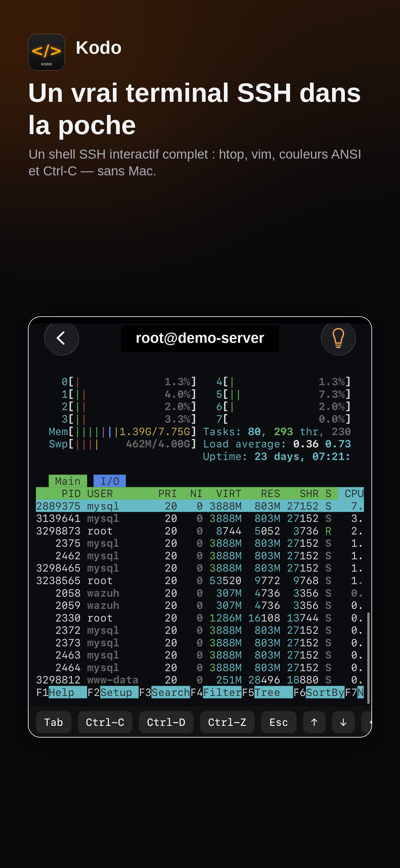
Task: Send Ctrl-D via keyboard bar
Action: click(x=166, y=722)
